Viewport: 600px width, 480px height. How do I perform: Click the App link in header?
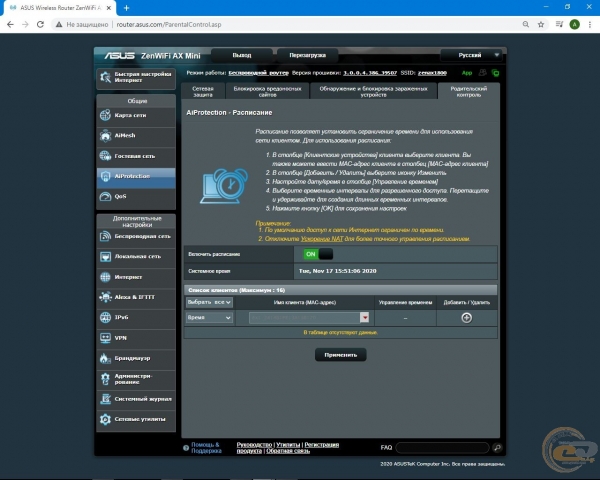[x=467, y=73]
